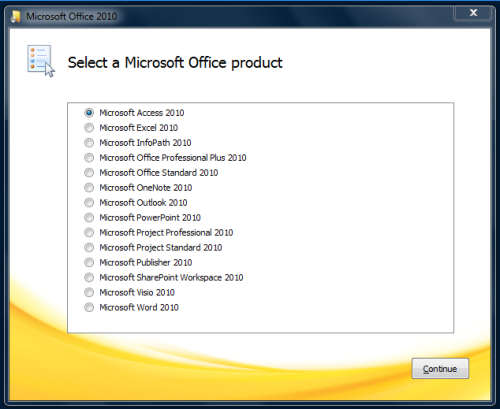
Task: Select Microsoft Visio 2010 radio button
Action: (x=89, y=292)
